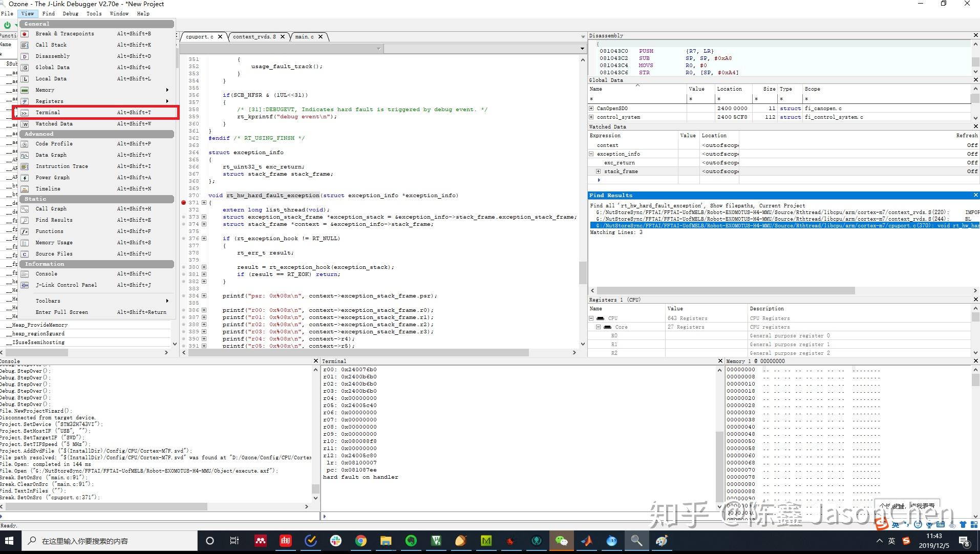Click the Functions icon in Static section

click(x=25, y=231)
